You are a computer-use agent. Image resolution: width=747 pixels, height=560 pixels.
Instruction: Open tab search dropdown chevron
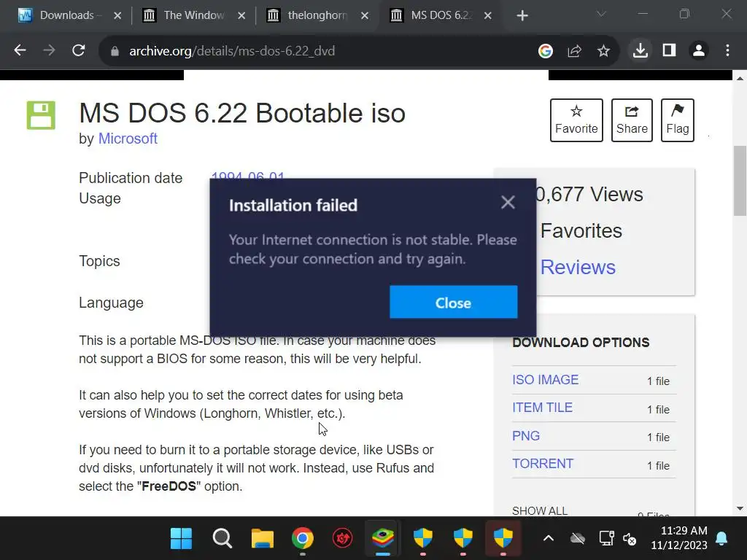coord(602,15)
